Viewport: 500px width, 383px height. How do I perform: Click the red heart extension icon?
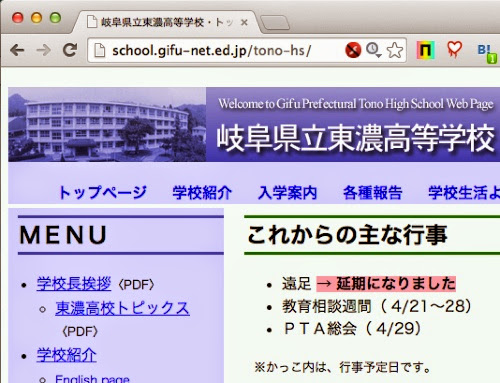(x=454, y=50)
